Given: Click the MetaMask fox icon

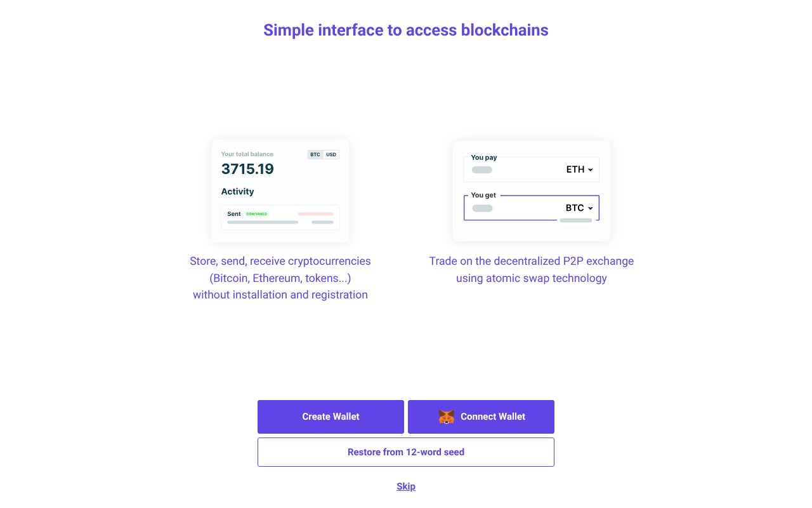Looking at the screenshot, I should point(447,417).
